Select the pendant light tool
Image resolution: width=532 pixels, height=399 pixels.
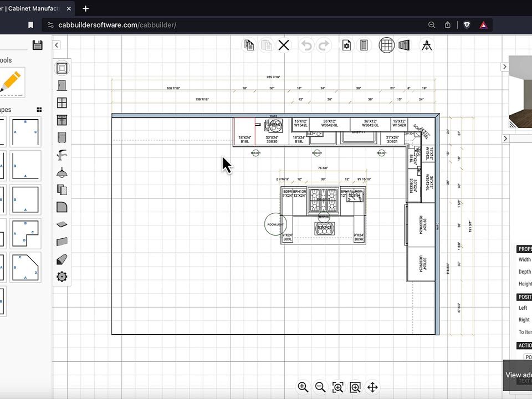pyautogui.click(x=62, y=172)
